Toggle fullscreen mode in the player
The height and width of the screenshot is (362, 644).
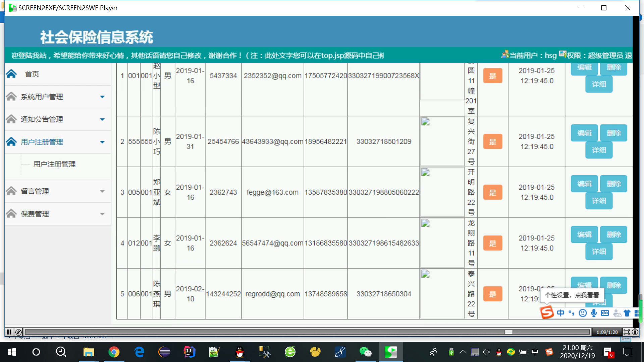point(626,332)
